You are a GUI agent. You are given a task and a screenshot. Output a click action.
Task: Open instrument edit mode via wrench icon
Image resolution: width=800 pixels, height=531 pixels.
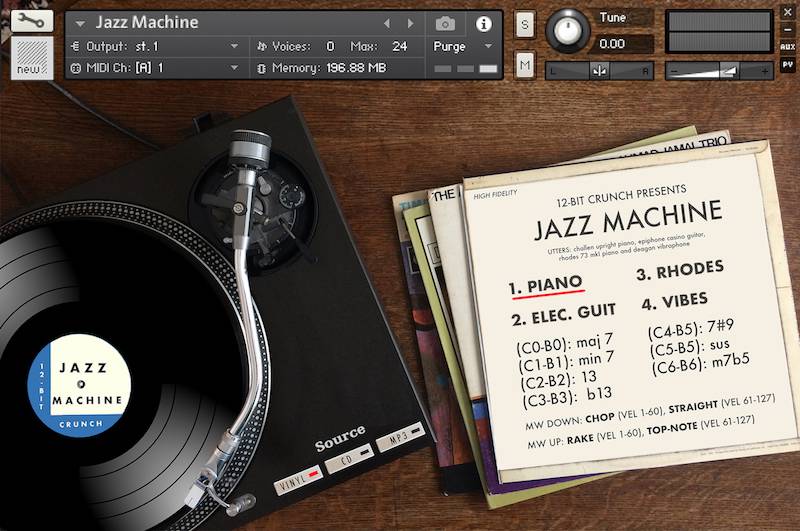[31, 22]
